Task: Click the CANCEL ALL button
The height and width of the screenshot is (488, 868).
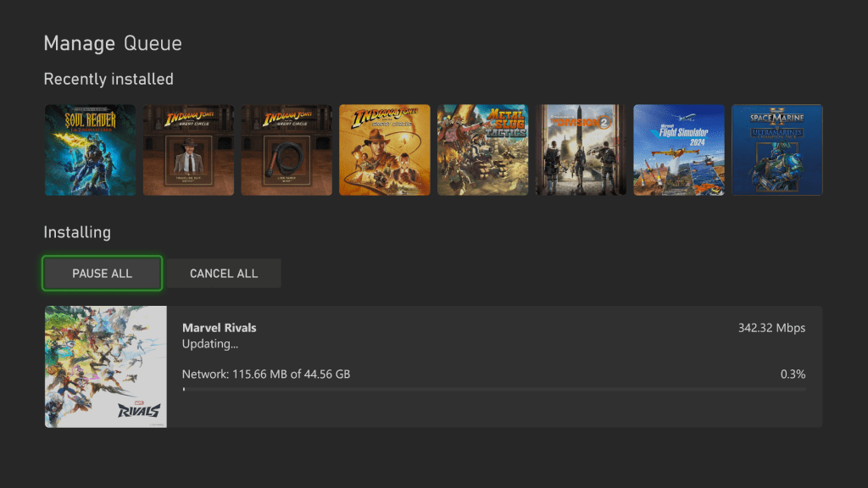Action: coord(224,274)
